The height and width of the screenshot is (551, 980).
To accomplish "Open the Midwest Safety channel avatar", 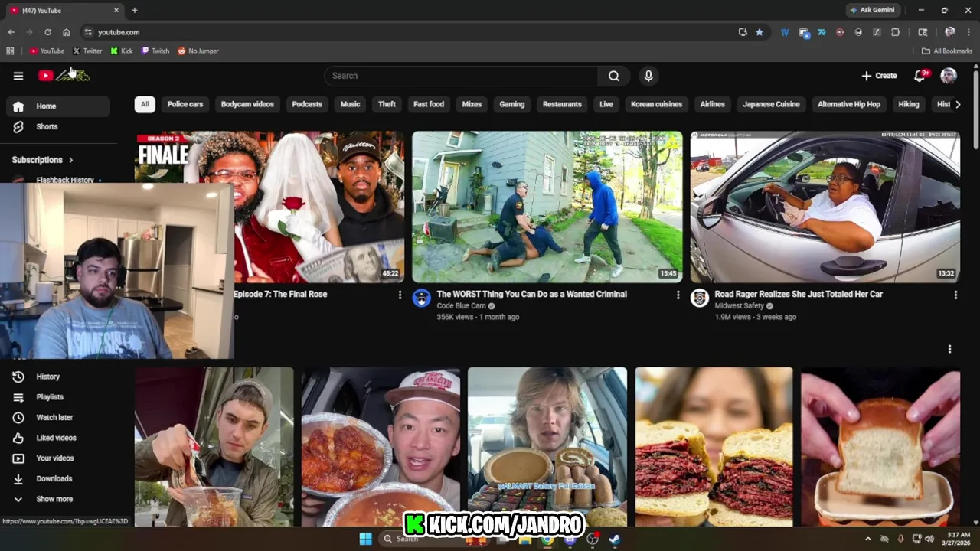I will (x=700, y=298).
